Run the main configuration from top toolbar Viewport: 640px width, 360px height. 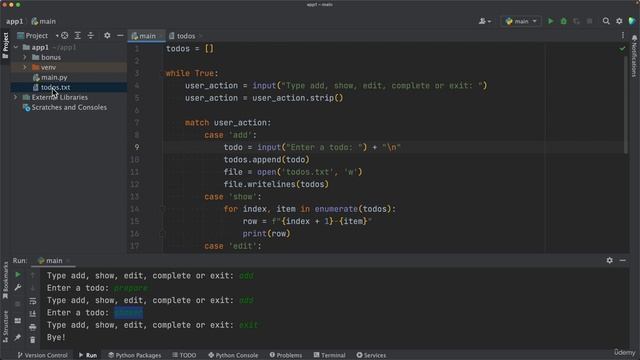click(x=551, y=21)
